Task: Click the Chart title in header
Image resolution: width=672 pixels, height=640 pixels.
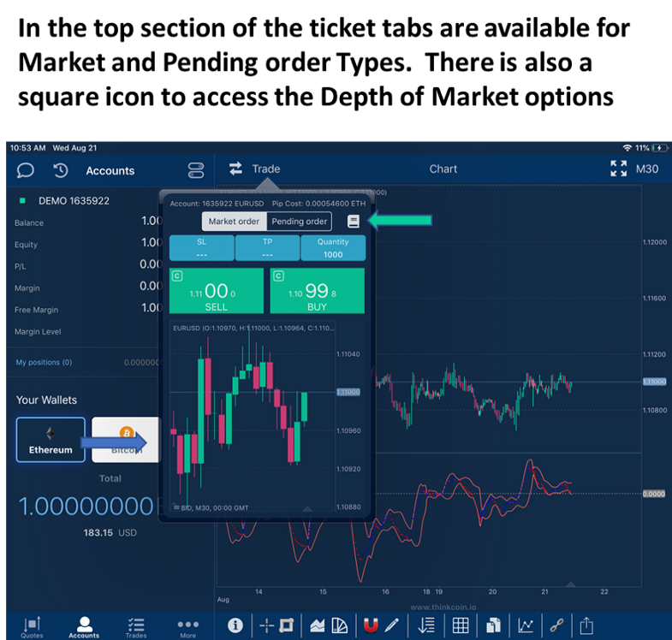Action: 443,169
